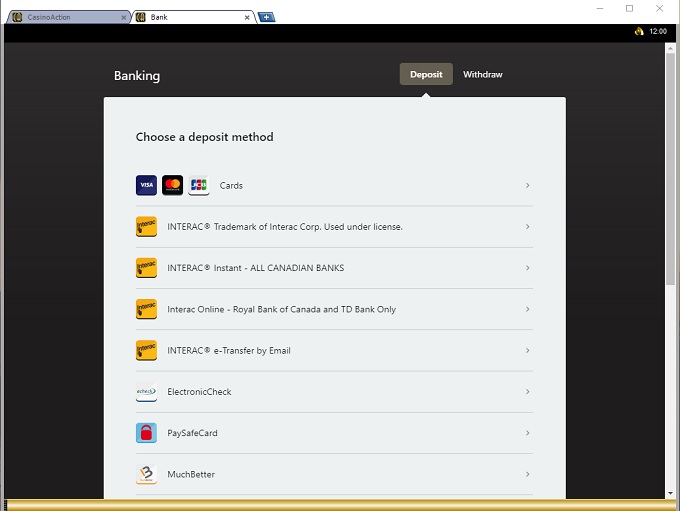
Task: Click the JCB card icon
Action: (x=198, y=185)
